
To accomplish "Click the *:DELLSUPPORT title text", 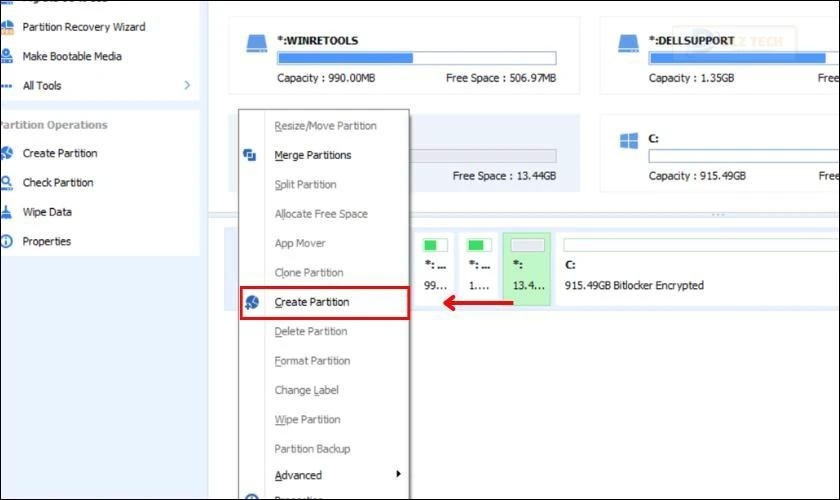I will click(692, 41).
